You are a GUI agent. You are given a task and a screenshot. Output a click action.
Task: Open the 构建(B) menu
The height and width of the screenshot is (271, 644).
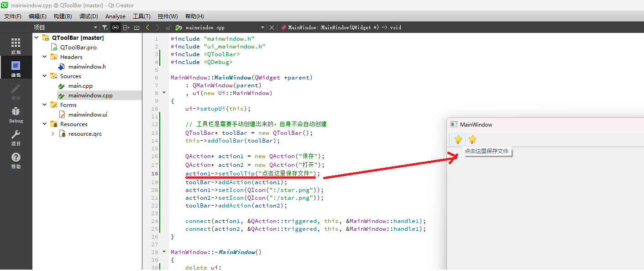coord(63,16)
